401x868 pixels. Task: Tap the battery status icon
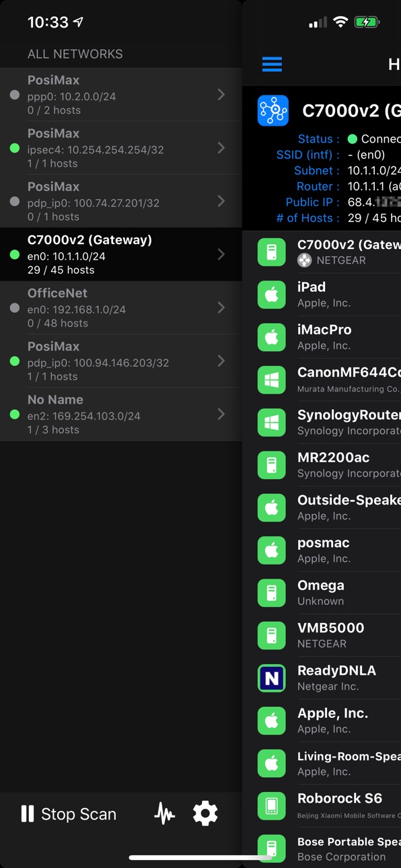pos(366,22)
